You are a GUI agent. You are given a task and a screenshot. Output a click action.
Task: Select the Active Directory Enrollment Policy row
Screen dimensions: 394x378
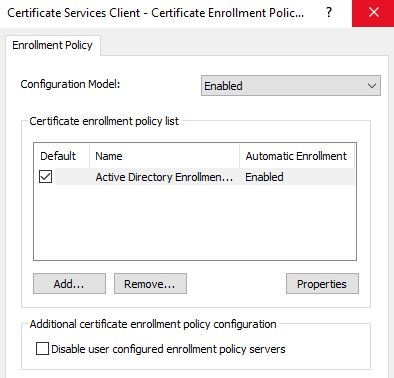195,177
